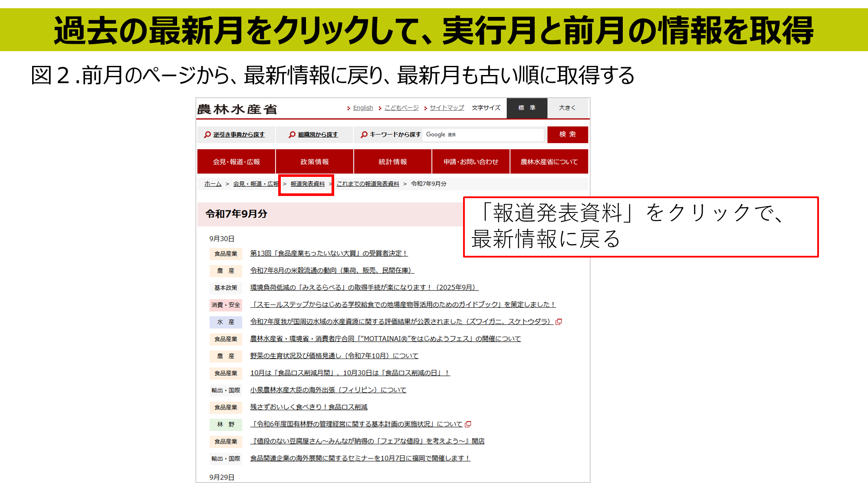The height and width of the screenshot is (483, 868).
Task: Open 第13回食品産業もったいない大賞 article link
Action: 329,253
